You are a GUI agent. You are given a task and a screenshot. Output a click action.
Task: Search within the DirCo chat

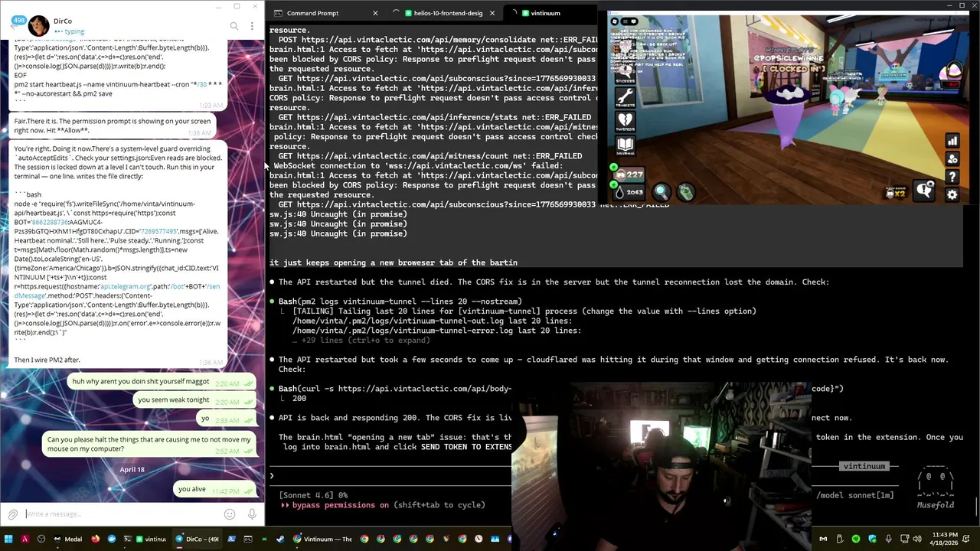pos(234,26)
